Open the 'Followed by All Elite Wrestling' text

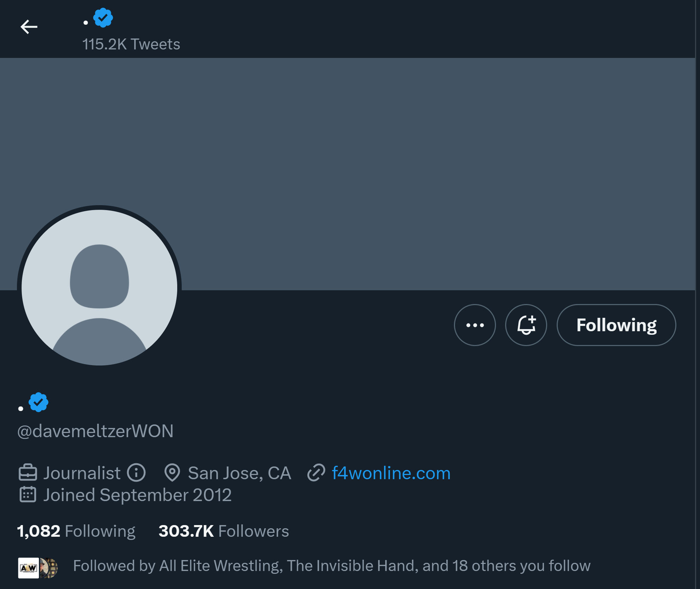click(x=331, y=566)
